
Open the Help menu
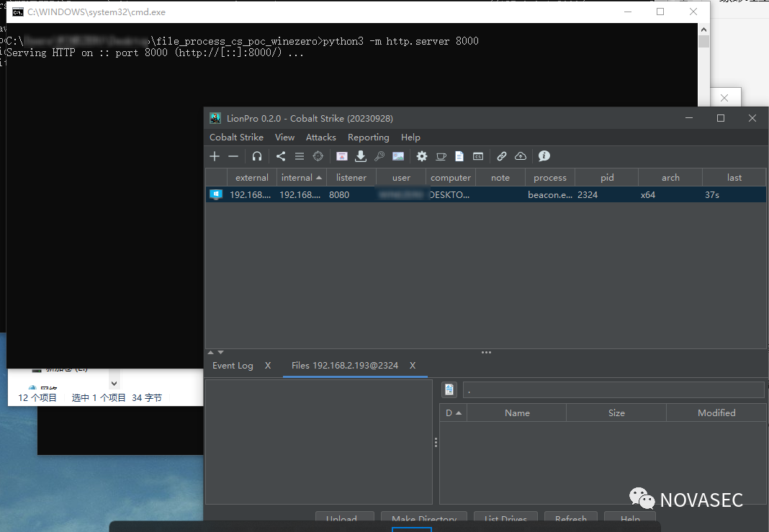pyautogui.click(x=410, y=137)
